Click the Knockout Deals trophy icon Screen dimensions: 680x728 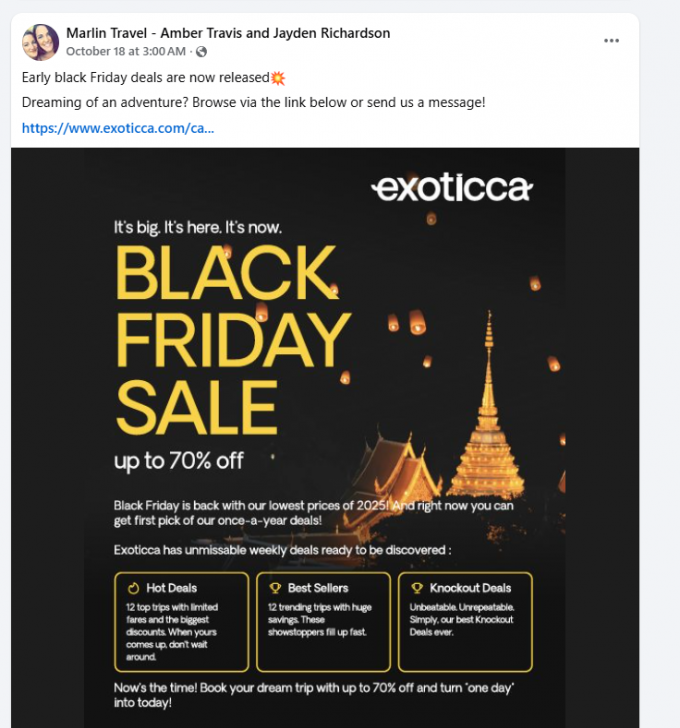tap(417, 588)
